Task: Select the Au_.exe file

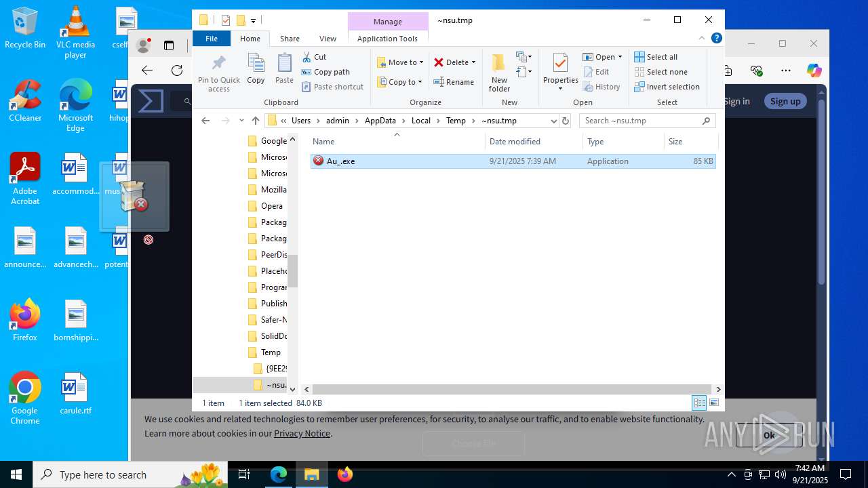Action: 513,161
